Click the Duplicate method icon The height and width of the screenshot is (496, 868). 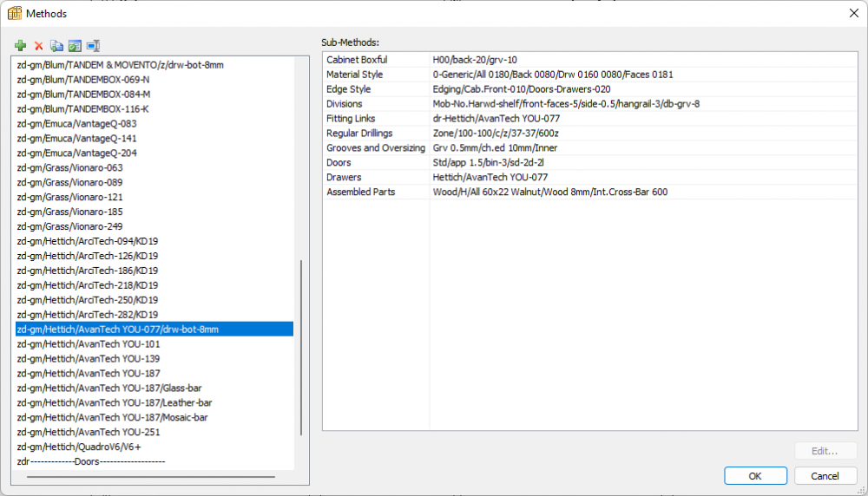(x=56, y=46)
